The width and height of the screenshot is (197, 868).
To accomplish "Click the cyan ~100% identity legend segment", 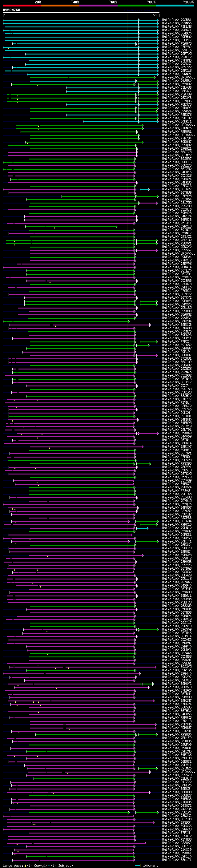I will 175,6.
